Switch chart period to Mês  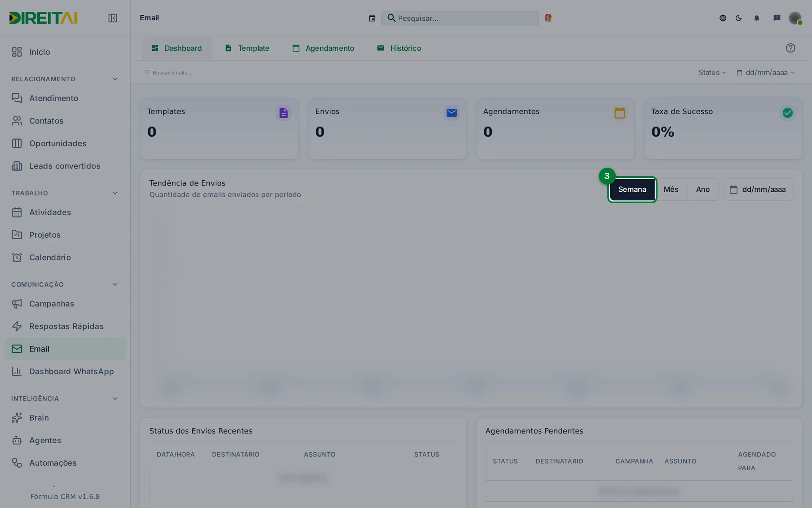click(671, 189)
